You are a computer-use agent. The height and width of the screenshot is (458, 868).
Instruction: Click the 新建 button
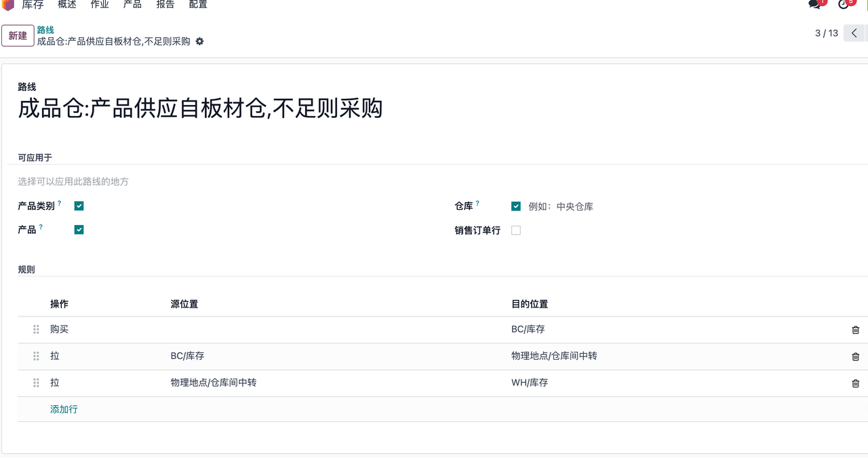[x=18, y=36]
